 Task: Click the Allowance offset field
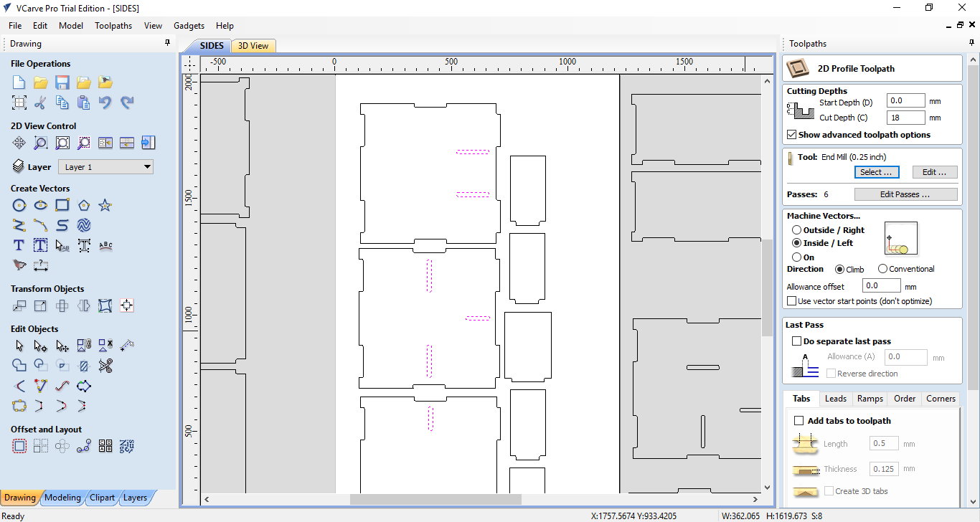point(881,286)
